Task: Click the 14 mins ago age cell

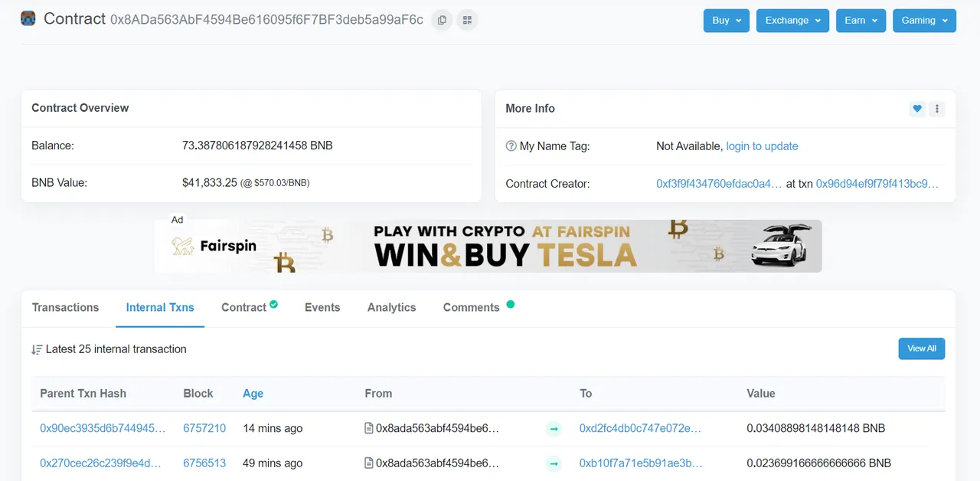Action: pos(273,428)
